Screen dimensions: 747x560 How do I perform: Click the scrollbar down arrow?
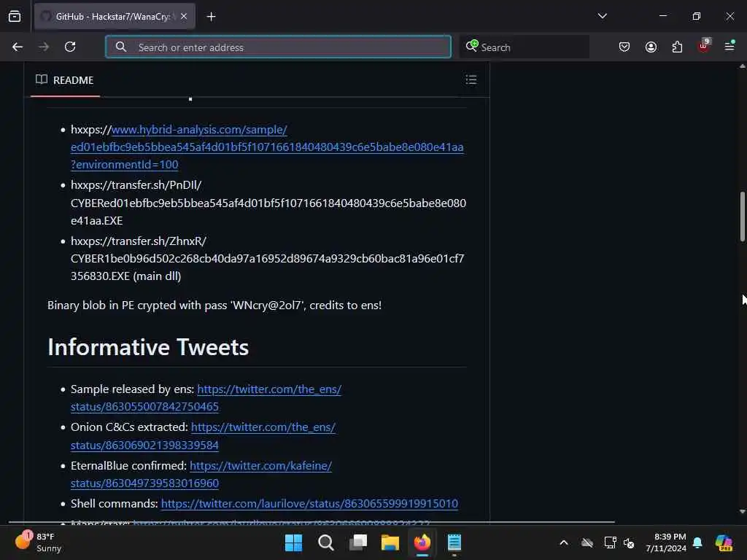pyautogui.click(x=742, y=511)
